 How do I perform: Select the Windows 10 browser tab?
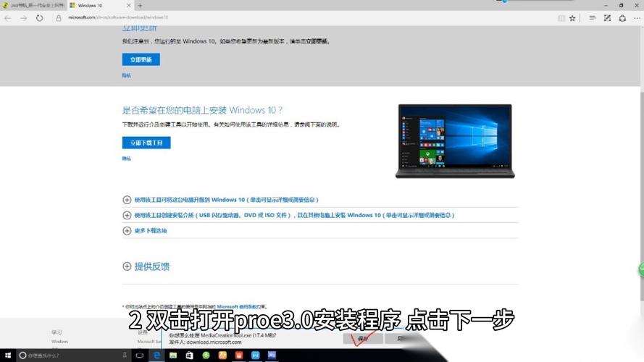(x=98, y=6)
